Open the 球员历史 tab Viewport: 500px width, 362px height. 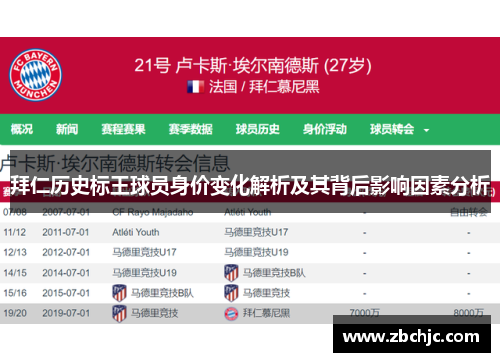click(257, 129)
